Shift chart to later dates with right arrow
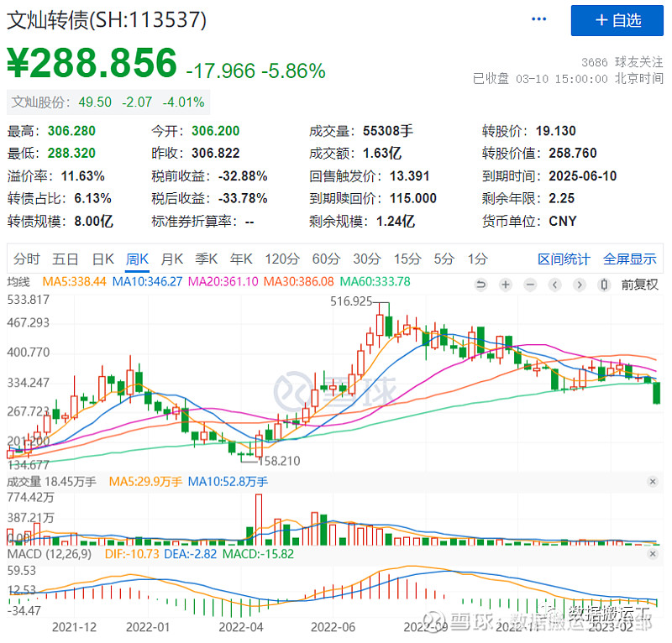This screenshot has width=672, height=643. click(580, 285)
